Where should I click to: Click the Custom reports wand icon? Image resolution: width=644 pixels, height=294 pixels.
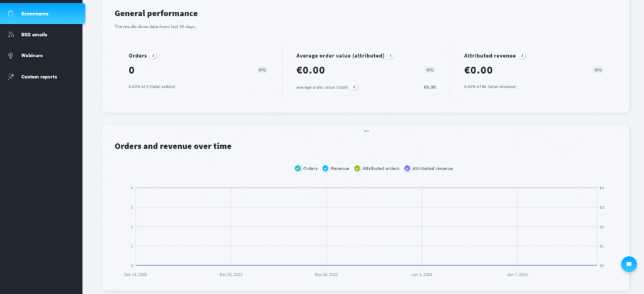click(11, 77)
